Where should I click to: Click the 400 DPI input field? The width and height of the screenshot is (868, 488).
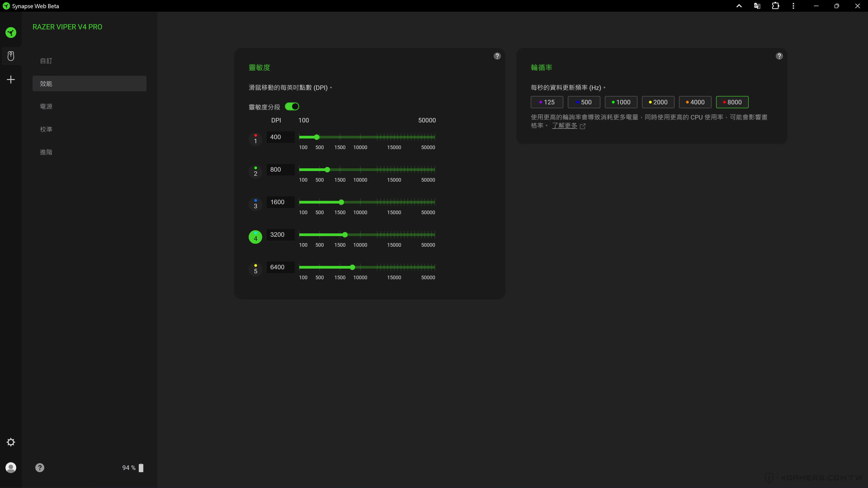pos(281,137)
